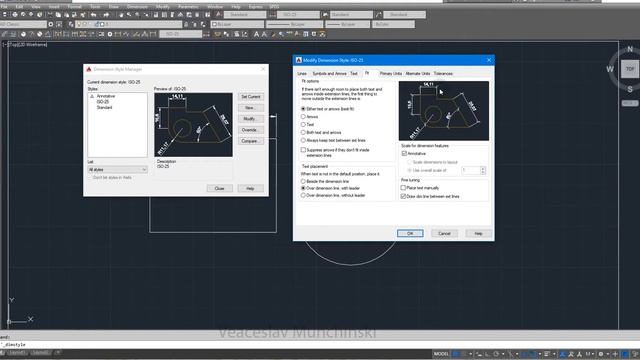Toggle 'Draw dim line between ext lines'
The image size is (640, 360).
tap(403, 196)
